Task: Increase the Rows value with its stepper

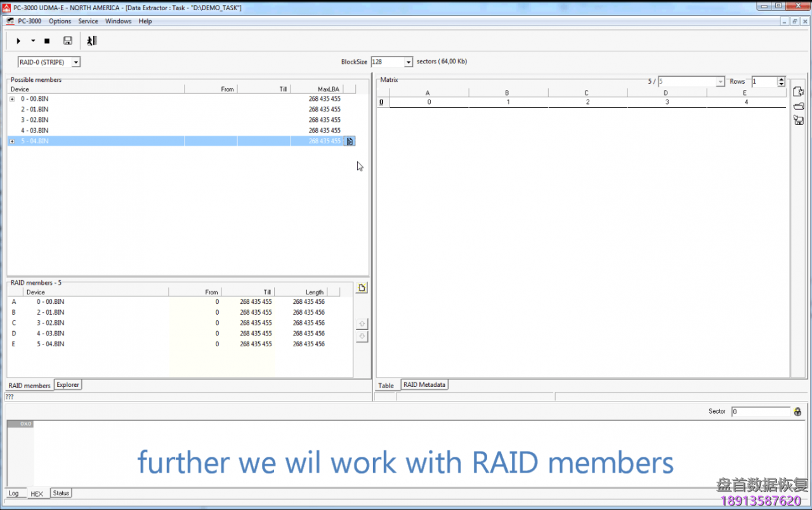Action: 780,79
